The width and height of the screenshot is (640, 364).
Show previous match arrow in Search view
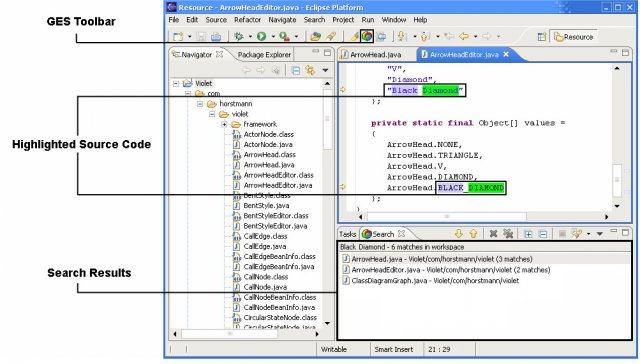[473, 234]
